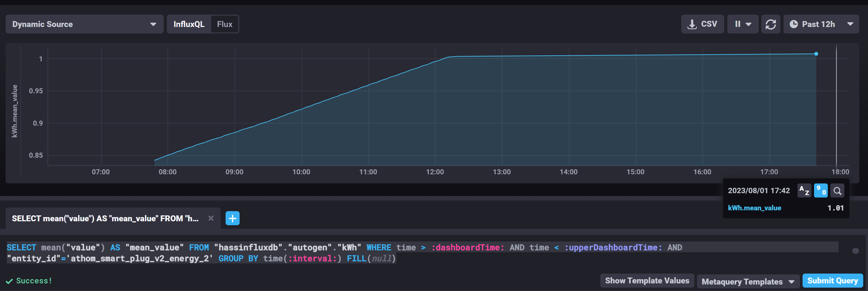The width and height of the screenshot is (868, 291).
Task: Click the kWh.mean_value y-axis title
Action: (14, 111)
